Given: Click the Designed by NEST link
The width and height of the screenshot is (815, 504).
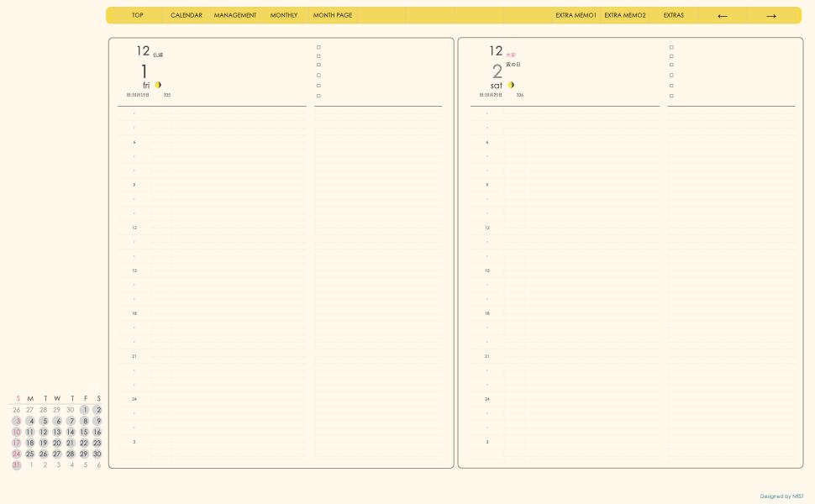Looking at the screenshot, I should [x=781, y=496].
